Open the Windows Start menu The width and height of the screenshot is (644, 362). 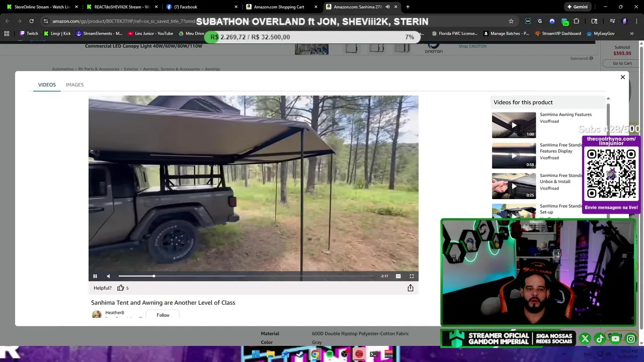pos(256,354)
